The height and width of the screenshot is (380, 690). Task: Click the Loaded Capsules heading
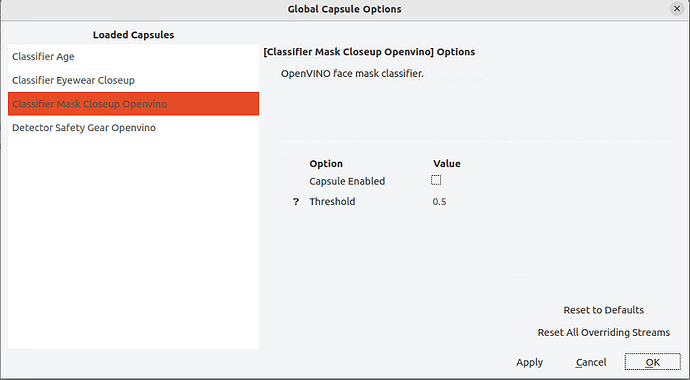point(133,35)
